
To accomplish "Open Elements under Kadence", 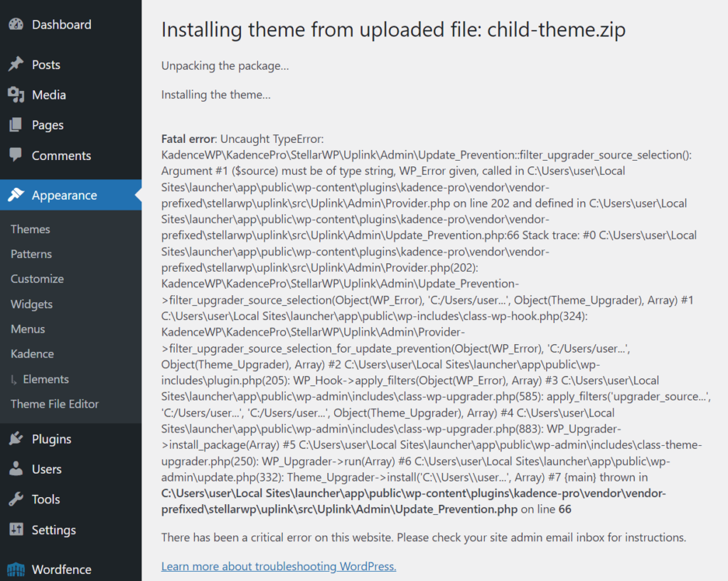I will coord(45,379).
